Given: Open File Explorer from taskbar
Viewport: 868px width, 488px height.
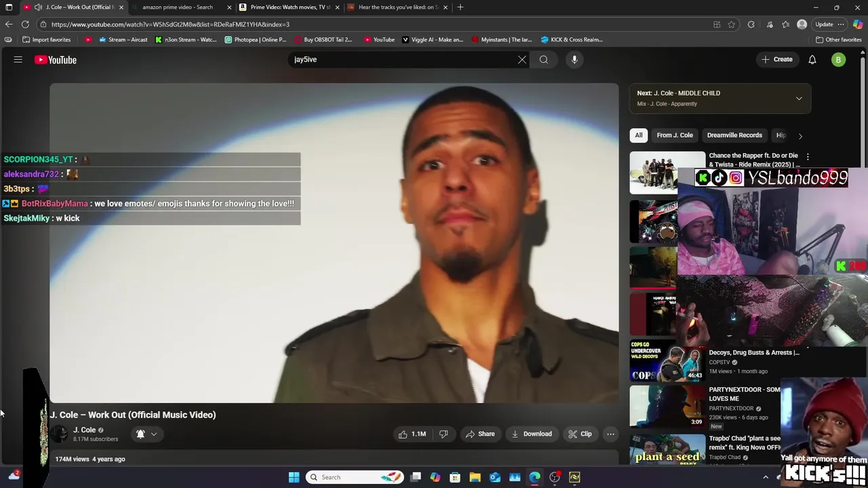Looking at the screenshot, I should point(475,477).
